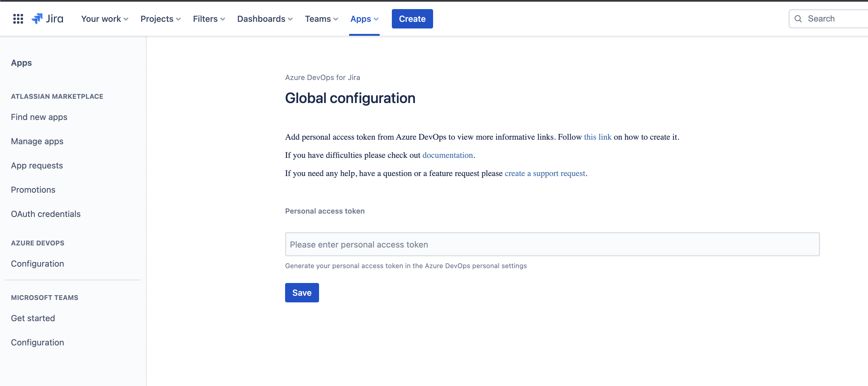Follow the 'this link' hyperlink
The height and width of the screenshot is (386, 868).
597,137
